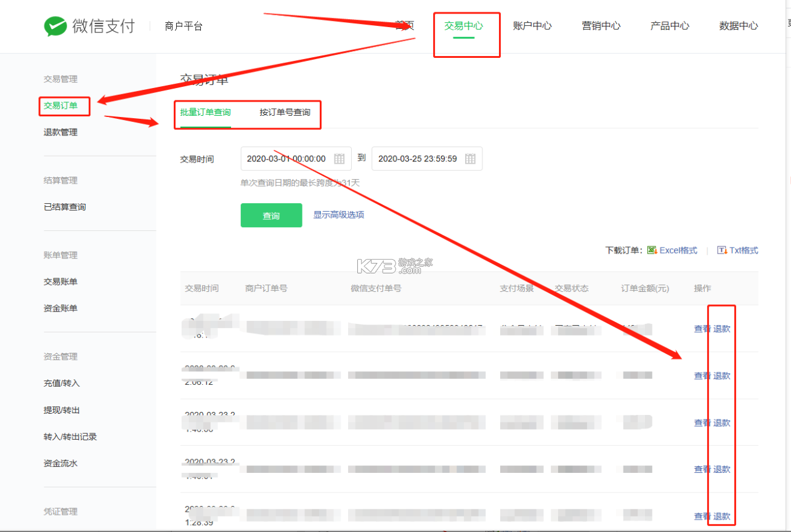Click the 微信支付单号 column header
The height and width of the screenshot is (532, 791).
(376, 288)
